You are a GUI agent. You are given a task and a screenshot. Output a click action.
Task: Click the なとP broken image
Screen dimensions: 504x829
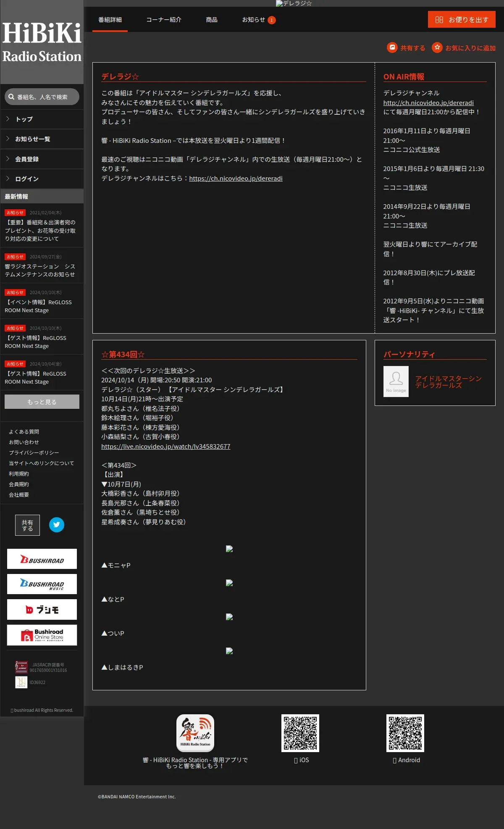click(x=229, y=583)
